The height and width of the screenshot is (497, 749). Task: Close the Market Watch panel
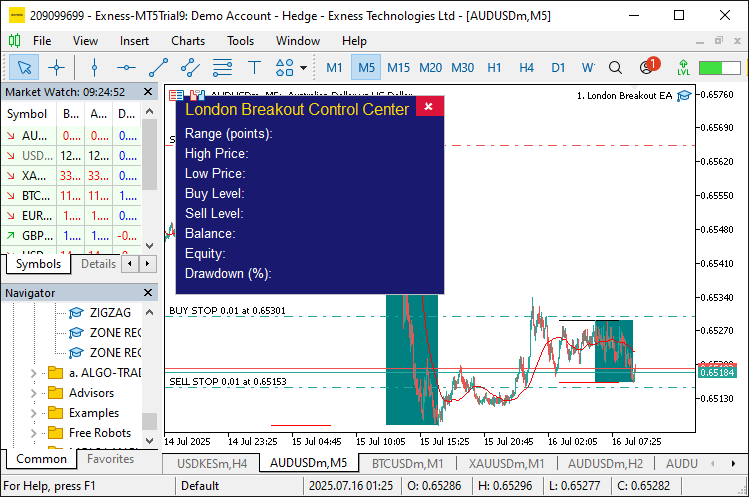[148, 92]
